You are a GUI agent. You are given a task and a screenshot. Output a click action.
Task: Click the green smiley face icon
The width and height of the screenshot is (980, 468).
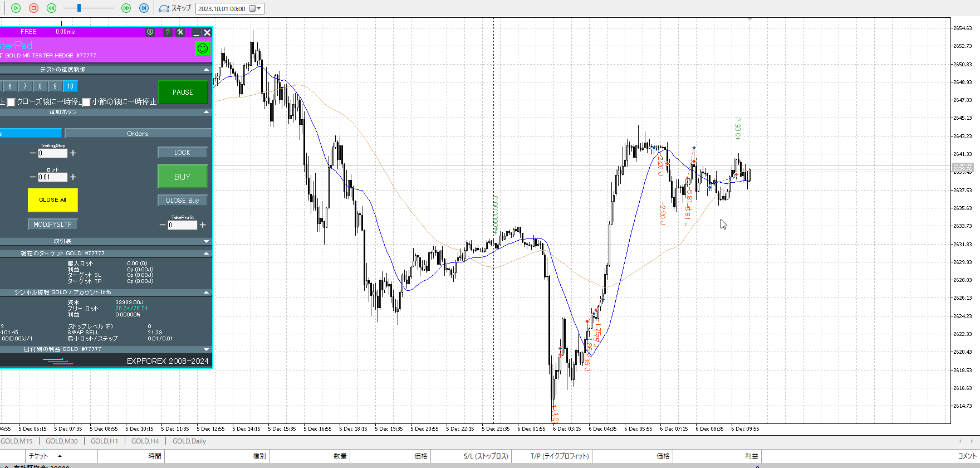[x=203, y=48]
